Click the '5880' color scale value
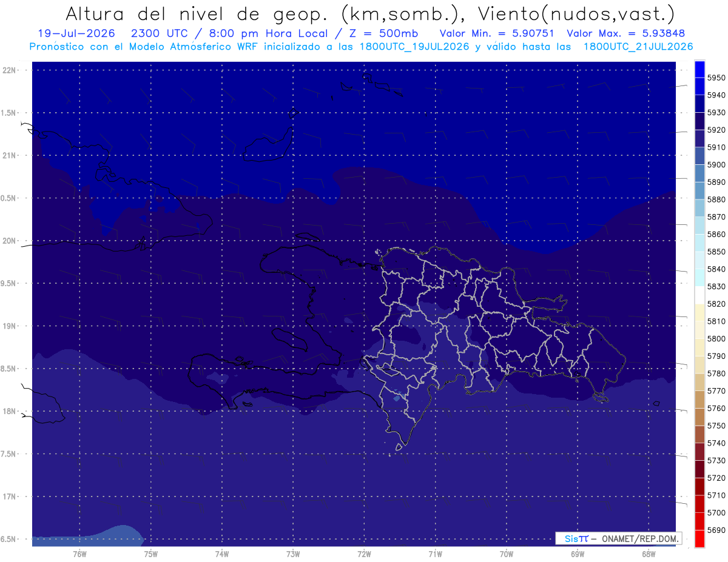The width and height of the screenshot is (728, 562). 716,199
